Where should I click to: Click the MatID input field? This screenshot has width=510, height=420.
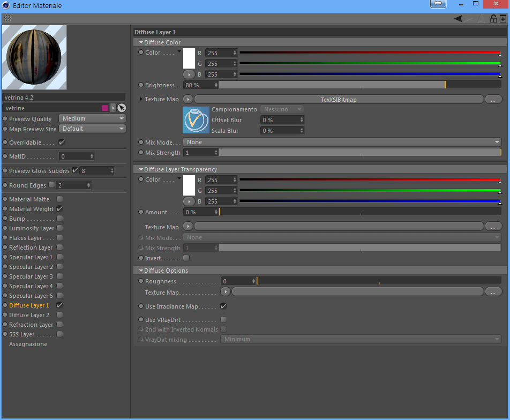(x=77, y=156)
